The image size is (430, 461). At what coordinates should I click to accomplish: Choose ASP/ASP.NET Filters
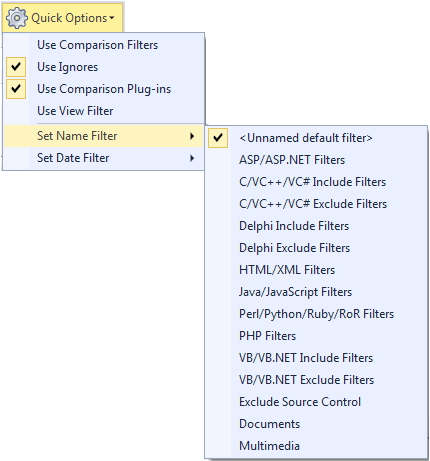(x=316, y=160)
